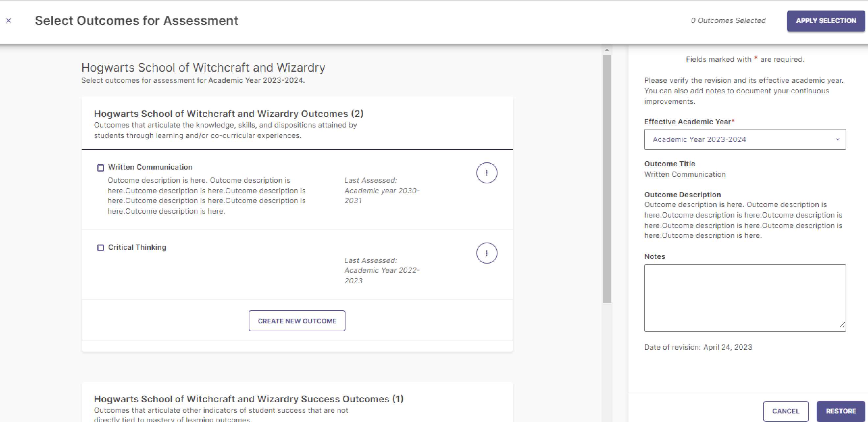Close the Select Outcomes dialog with X
Viewport: 868px width, 422px height.
(x=9, y=20)
